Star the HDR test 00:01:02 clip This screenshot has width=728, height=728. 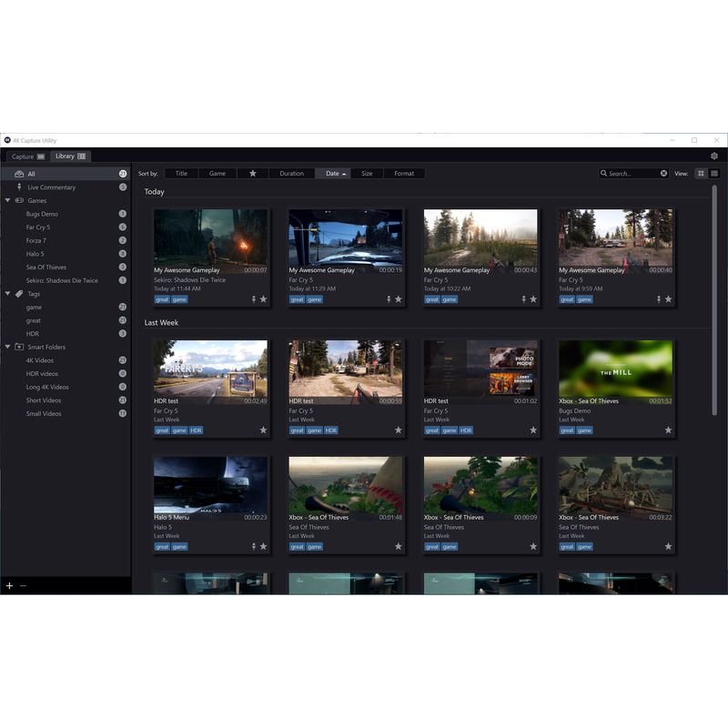tap(533, 430)
